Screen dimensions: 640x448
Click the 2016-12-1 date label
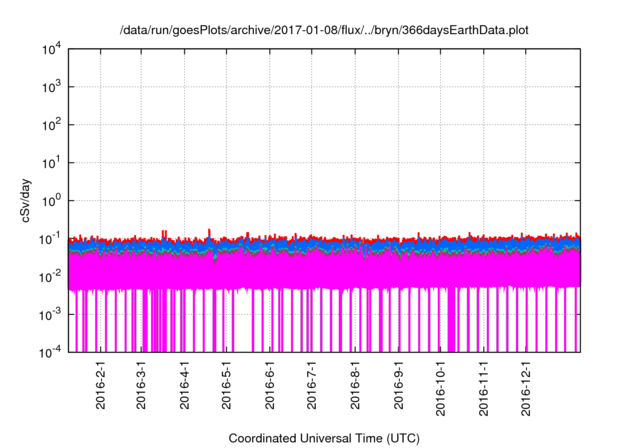(526, 388)
